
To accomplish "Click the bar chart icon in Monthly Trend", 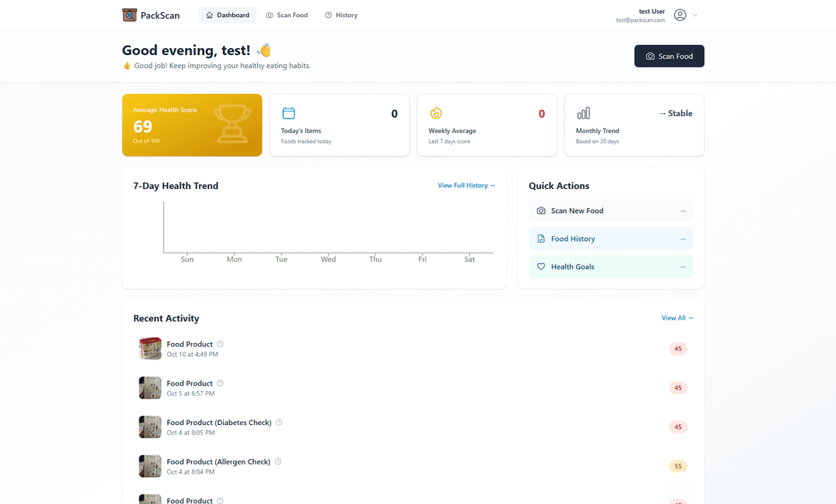I will point(583,113).
